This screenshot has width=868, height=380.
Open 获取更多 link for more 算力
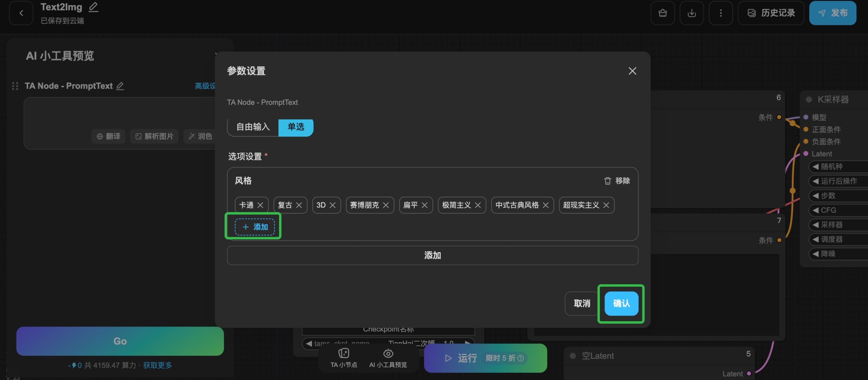pyautogui.click(x=157, y=365)
